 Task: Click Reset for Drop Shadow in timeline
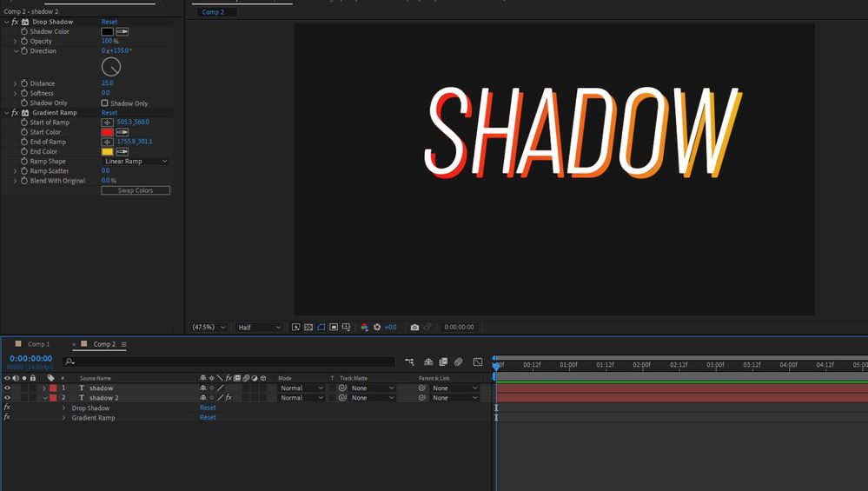click(208, 408)
